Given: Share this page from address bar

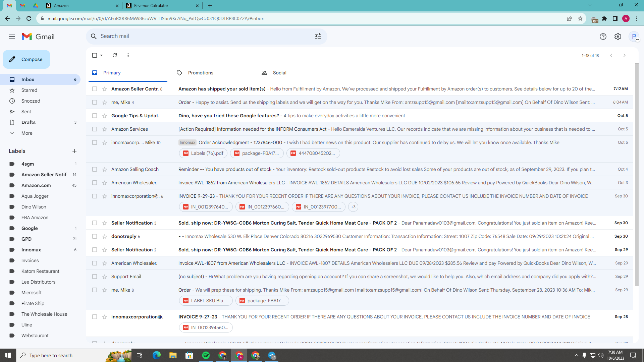Looking at the screenshot, I should click(570, 18).
